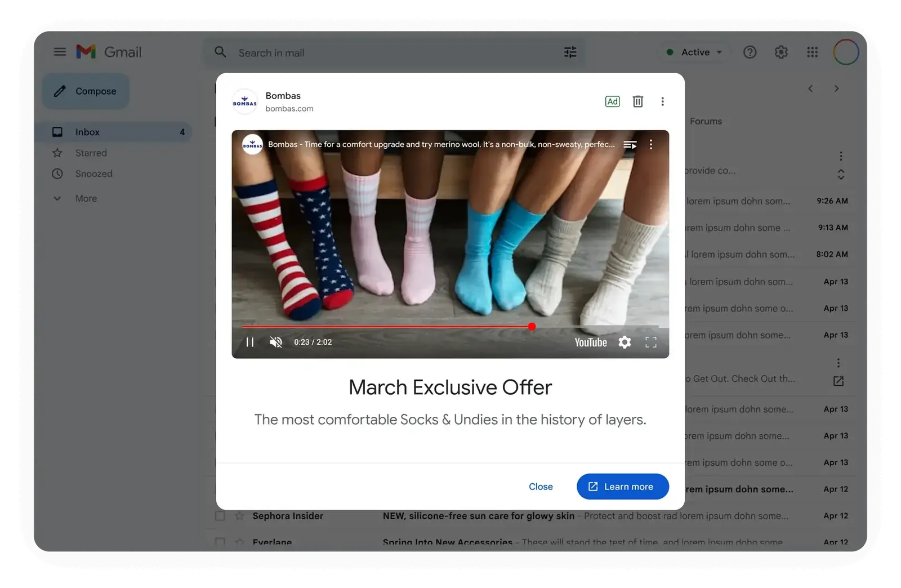
Task: Click the Bombas video title text
Action: coord(441,144)
